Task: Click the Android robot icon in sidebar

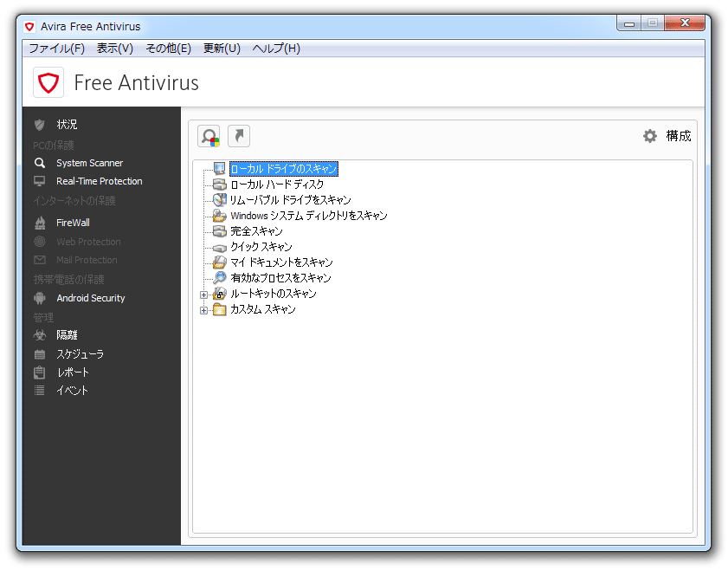Action: (40, 298)
